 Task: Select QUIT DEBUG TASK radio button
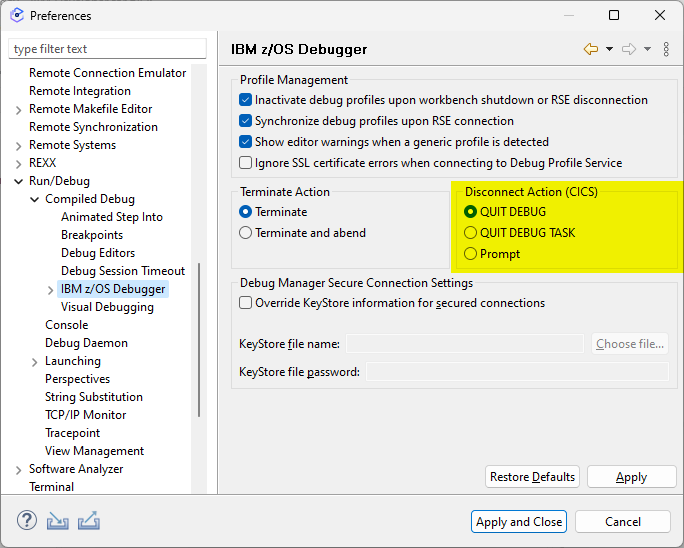(x=470, y=233)
